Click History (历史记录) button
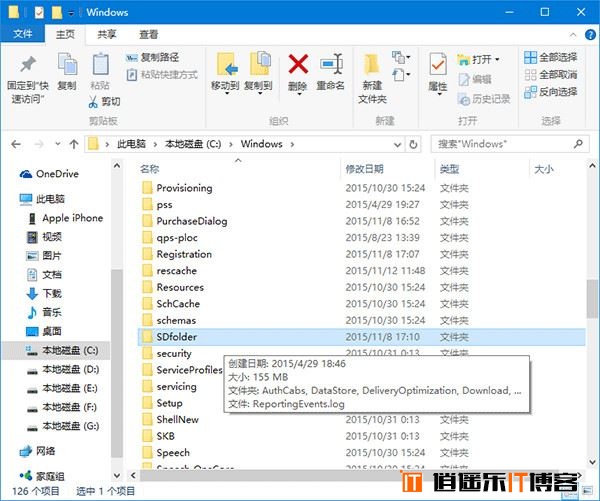Screen dimensions: 600x501 click(x=484, y=99)
